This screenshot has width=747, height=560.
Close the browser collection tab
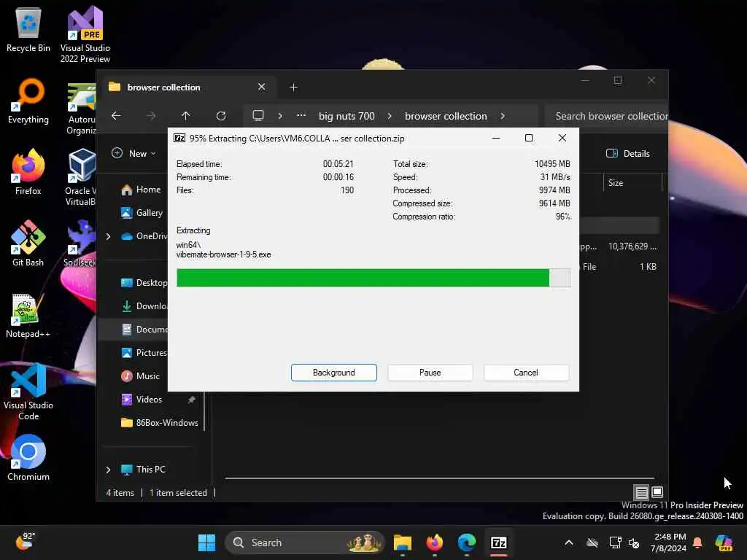(262, 87)
